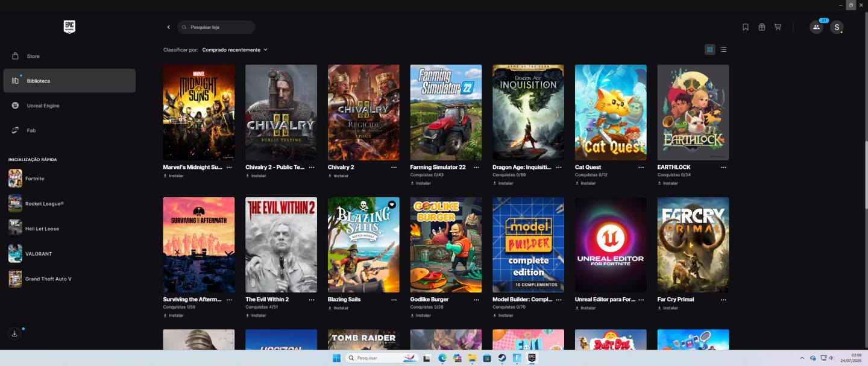Install Farming Simulator 22
The width and height of the screenshot is (868, 366).
click(x=421, y=183)
